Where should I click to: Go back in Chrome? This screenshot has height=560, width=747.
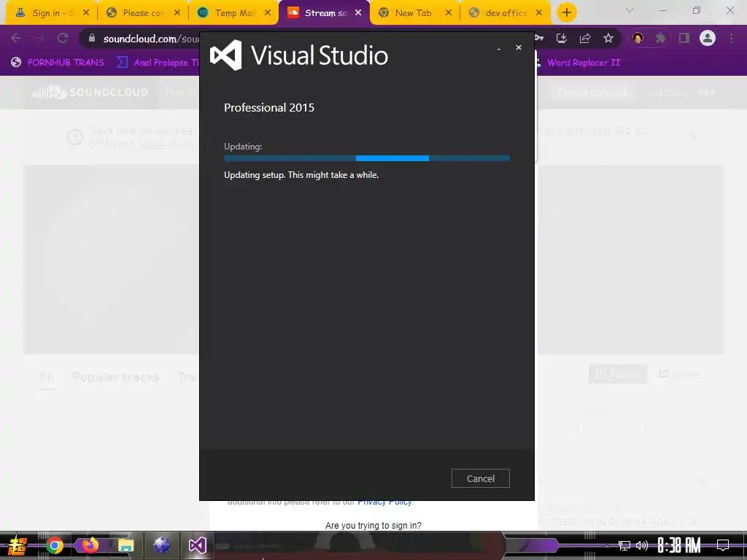(16, 38)
